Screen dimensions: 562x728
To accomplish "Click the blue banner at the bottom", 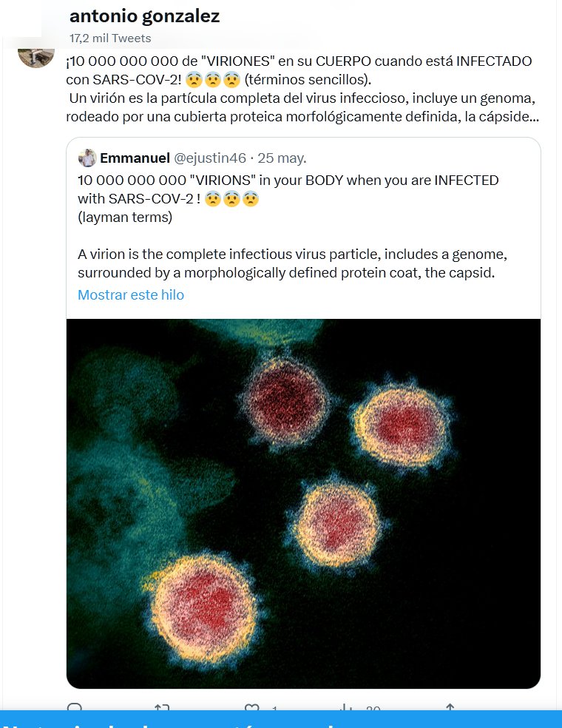I will click(x=281, y=720).
